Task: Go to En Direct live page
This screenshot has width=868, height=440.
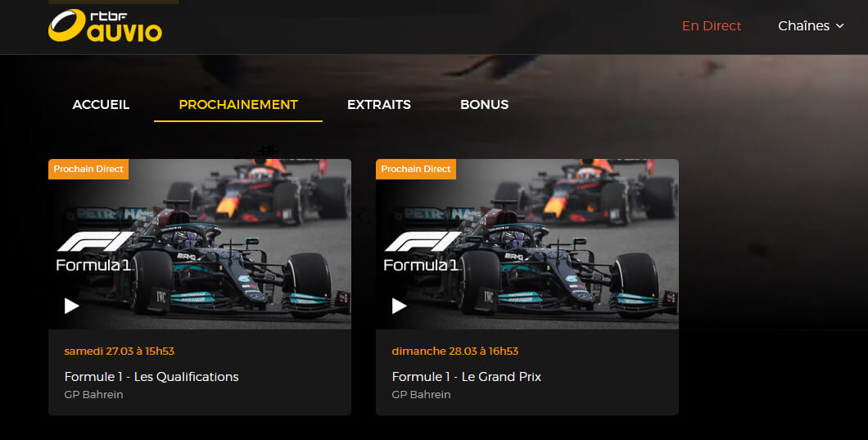Action: pyautogui.click(x=712, y=26)
